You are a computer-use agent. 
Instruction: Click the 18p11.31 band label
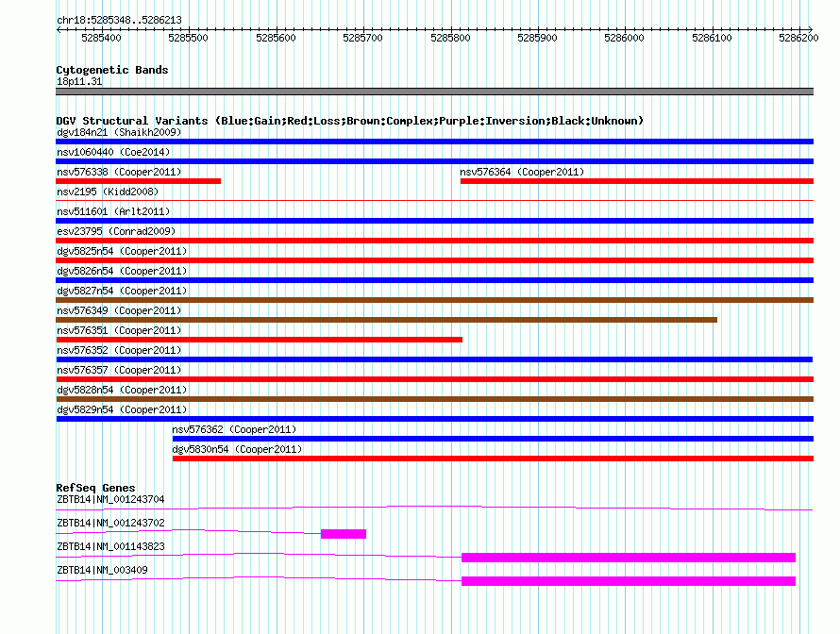[79, 81]
